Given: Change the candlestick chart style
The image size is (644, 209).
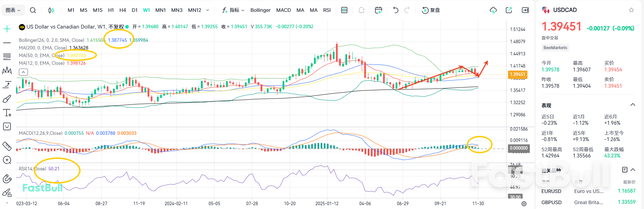Looking at the screenshot, I should pyautogui.click(x=51, y=10).
